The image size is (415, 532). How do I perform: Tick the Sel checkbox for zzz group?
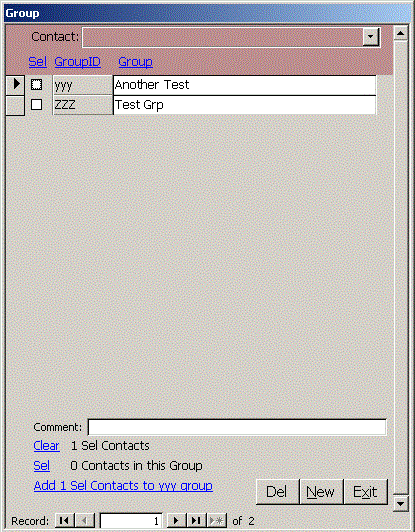pos(36,104)
